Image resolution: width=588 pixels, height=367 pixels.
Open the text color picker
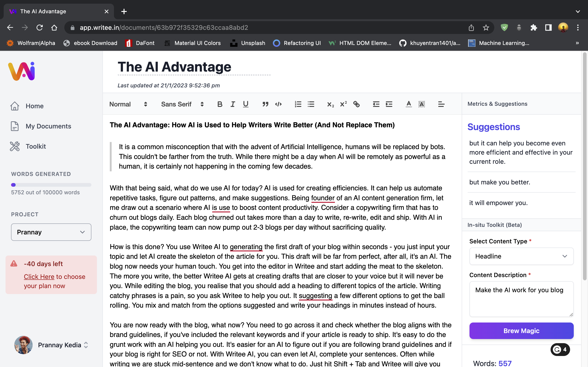pos(409,104)
